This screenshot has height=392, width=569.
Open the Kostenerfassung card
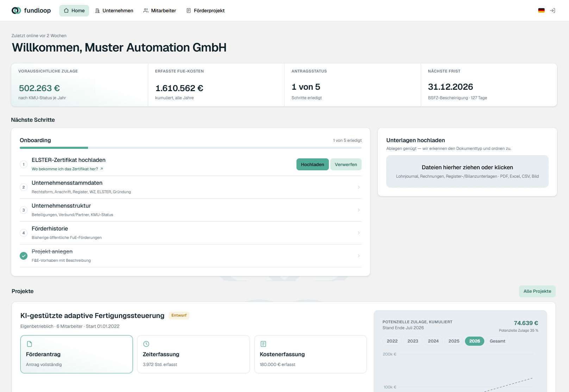pos(310,354)
